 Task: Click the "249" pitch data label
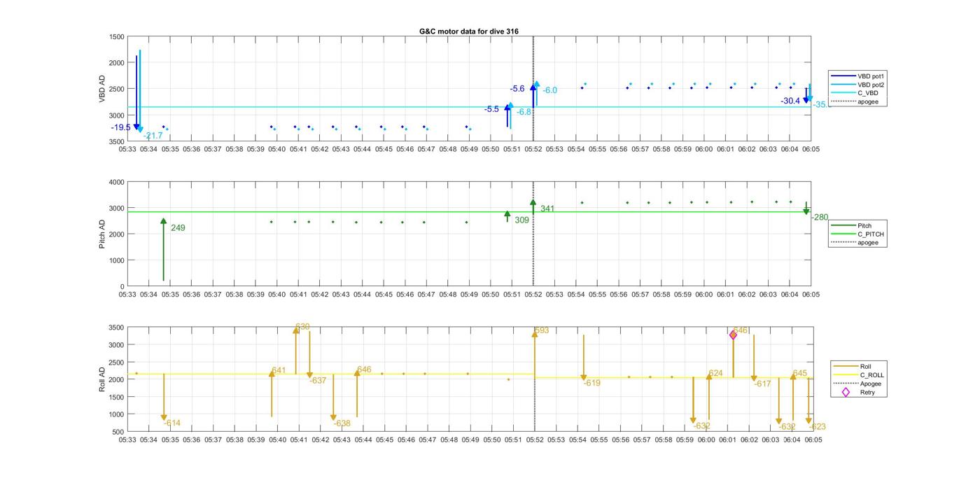tap(178, 228)
